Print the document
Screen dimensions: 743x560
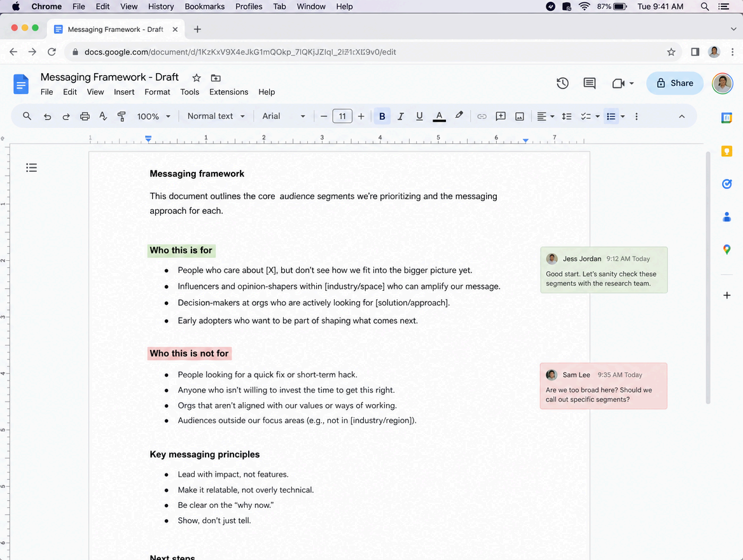pyautogui.click(x=85, y=116)
